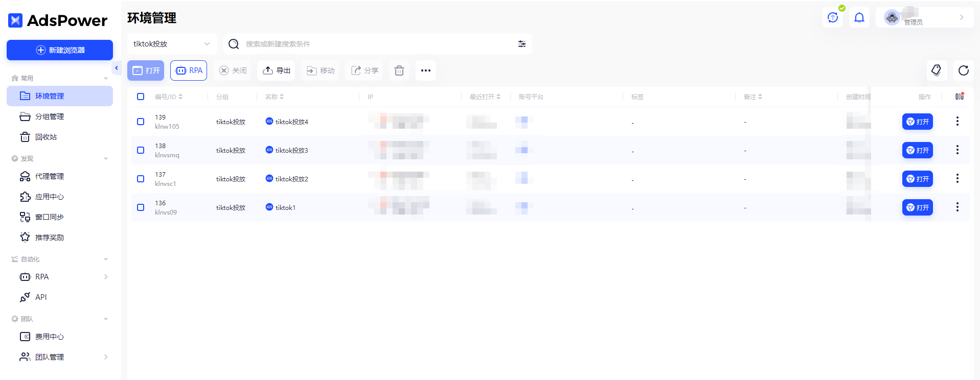Select the checkbox for row 136
Image resolution: width=980 pixels, height=380 pixels.
point(141,207)
